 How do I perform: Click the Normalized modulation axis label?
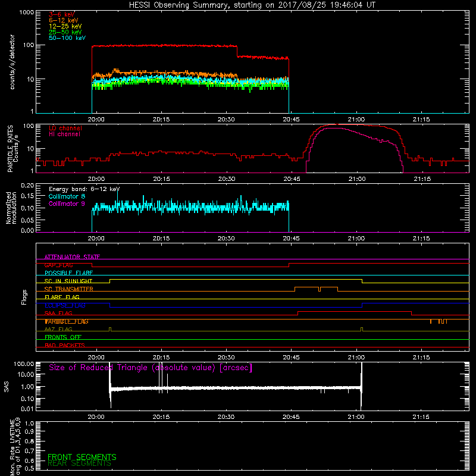click(11, 208)
